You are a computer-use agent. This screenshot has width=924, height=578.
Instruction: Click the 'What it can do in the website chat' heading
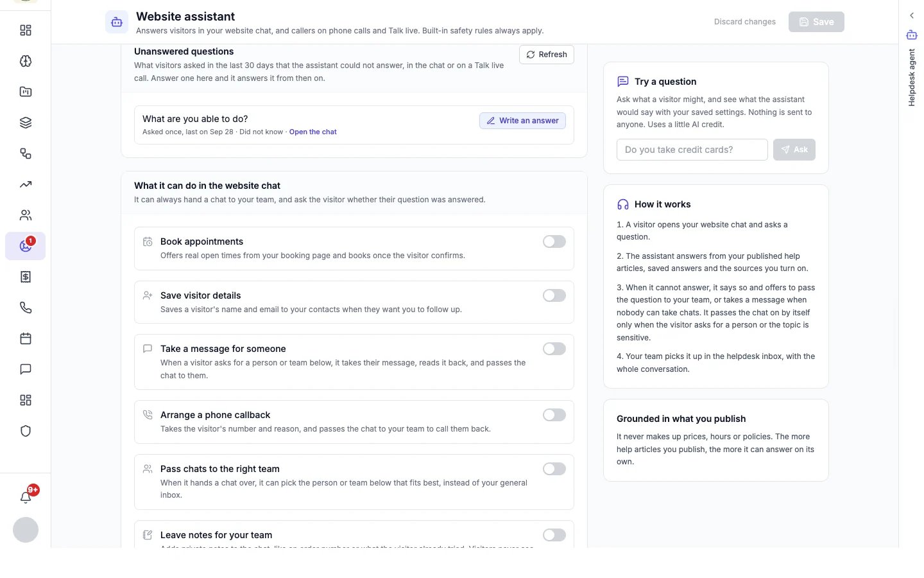coord(207,186)
